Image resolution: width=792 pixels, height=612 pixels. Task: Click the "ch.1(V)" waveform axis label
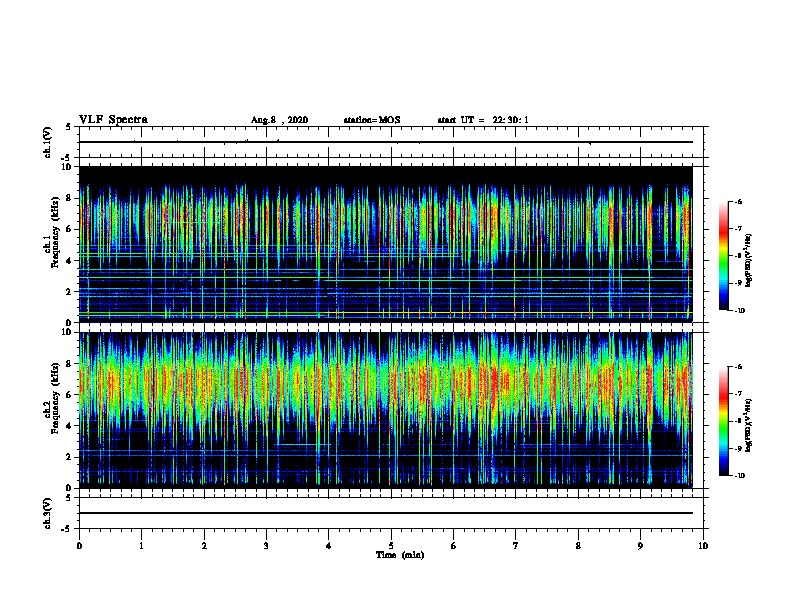coord(48,142)
